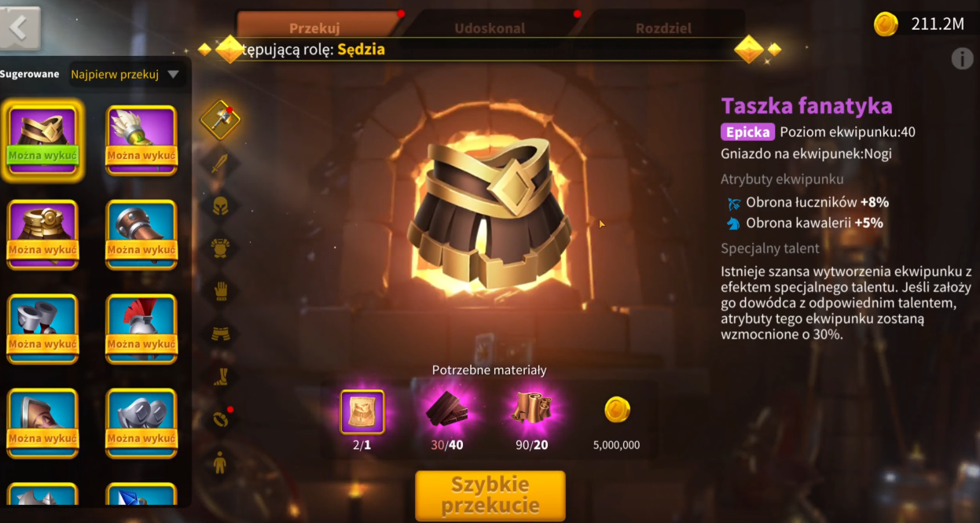
Task: Tap the leather material icon 30/40
Action: pyautogui.click(x=447, y=410)
